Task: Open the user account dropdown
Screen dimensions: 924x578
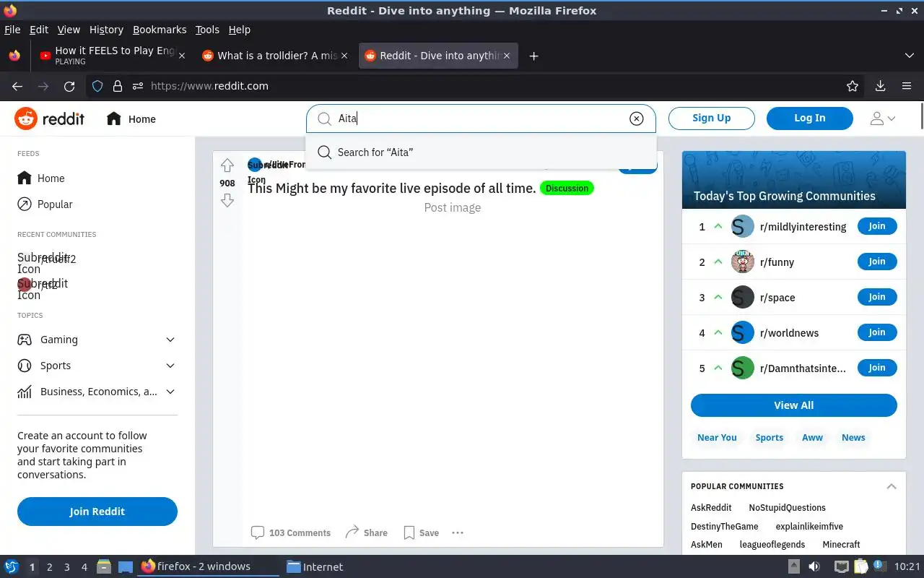Action: [883, 118]
